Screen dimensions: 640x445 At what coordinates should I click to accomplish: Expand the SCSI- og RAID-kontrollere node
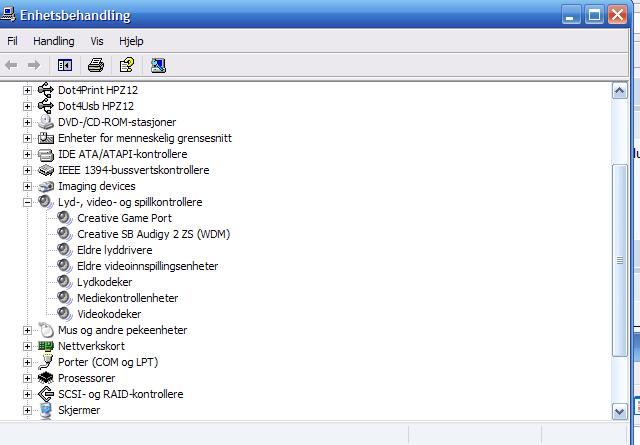tap(27, 394)
